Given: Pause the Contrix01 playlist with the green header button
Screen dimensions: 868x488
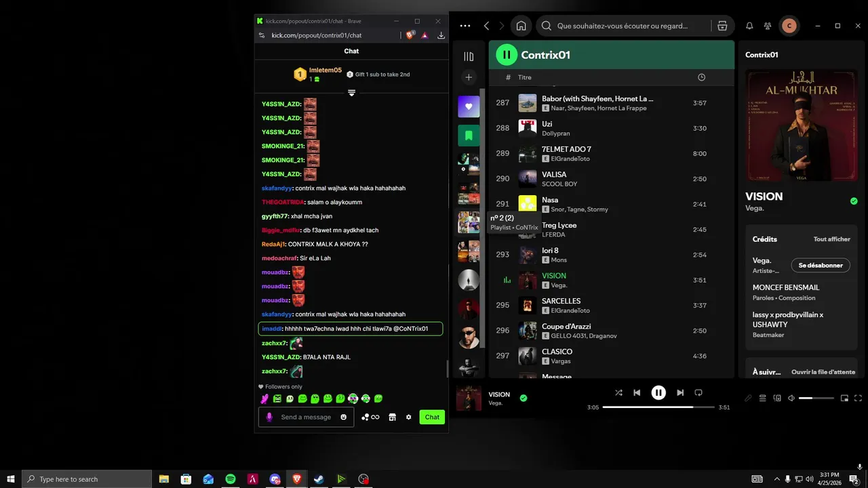Looking at the screenshot, I should pos(507,55).
